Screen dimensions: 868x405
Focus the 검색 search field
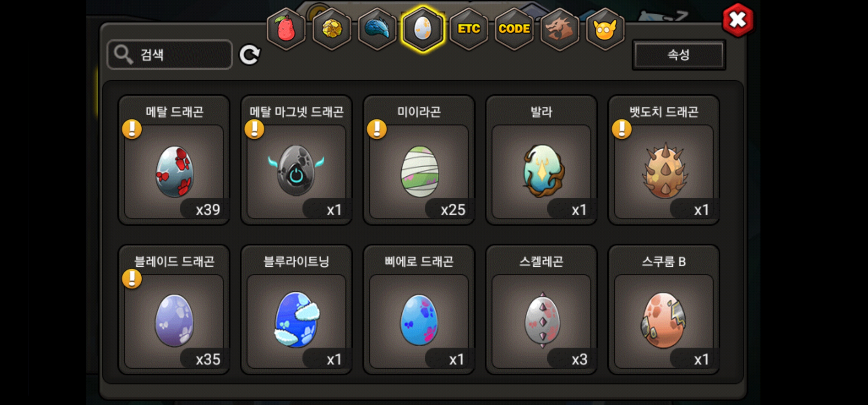(x=170, y=55)
